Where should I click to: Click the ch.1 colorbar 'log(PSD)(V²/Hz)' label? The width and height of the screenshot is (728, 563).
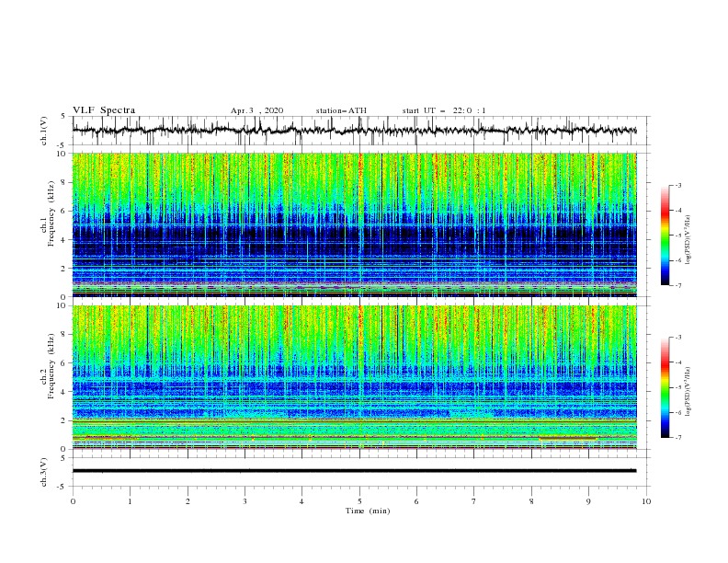pos(688,240)
